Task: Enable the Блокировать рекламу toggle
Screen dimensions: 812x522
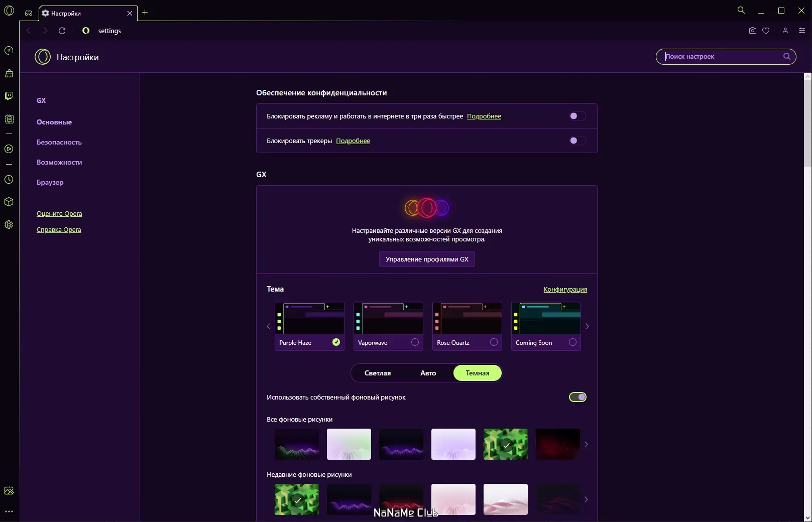Action: point(577,116)
